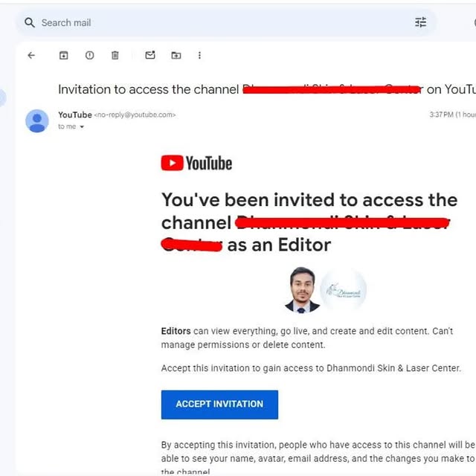Click the YouTube logo in email
Viewport: 476px width, 476px height.
click(196, 163)
